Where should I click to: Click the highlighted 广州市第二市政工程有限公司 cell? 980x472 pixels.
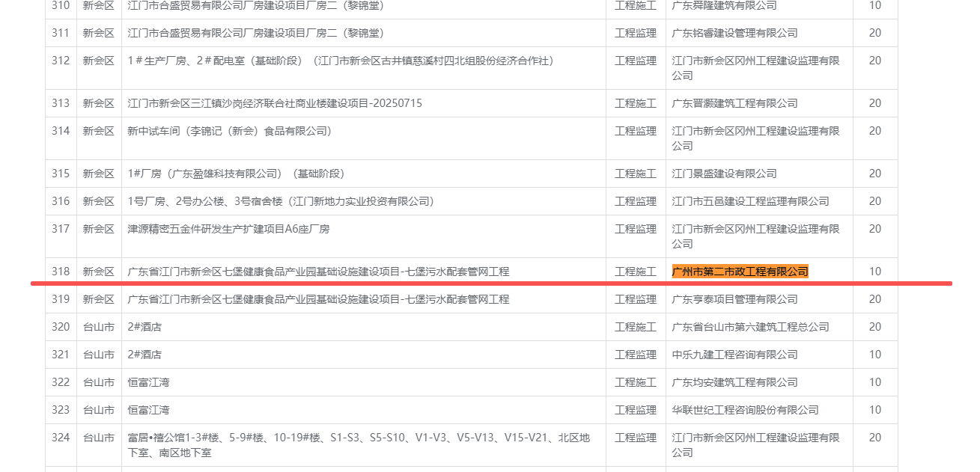740,272
